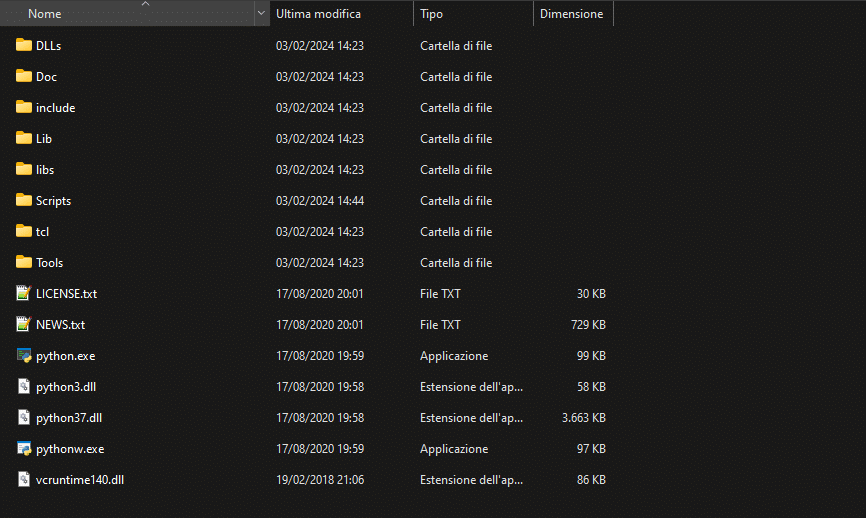Sort files by Dimensione column header
Viewport: 866px width, 518px height.
click(573, 13)
